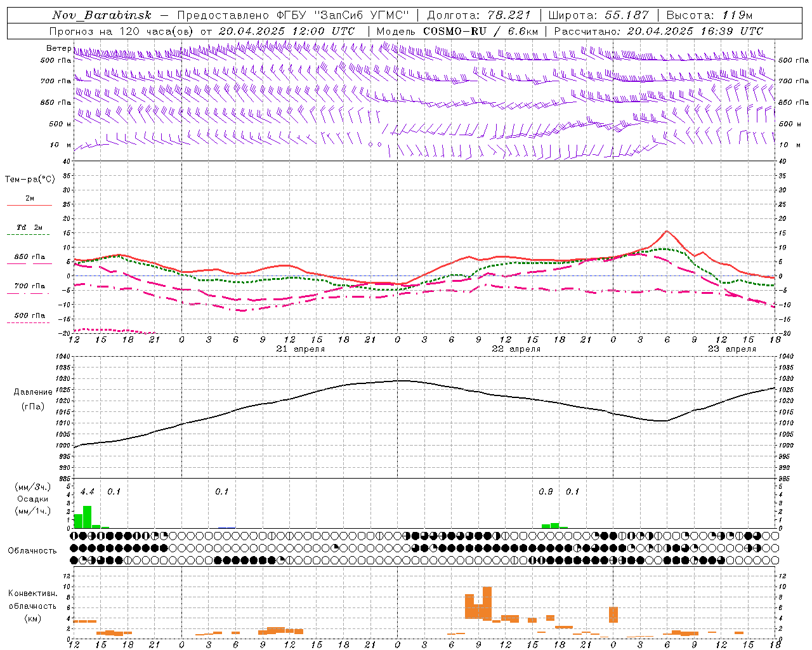Click the Ветер wind panel label
The height and width of the screenshot is (650, 812).
[x=58, y=48]
